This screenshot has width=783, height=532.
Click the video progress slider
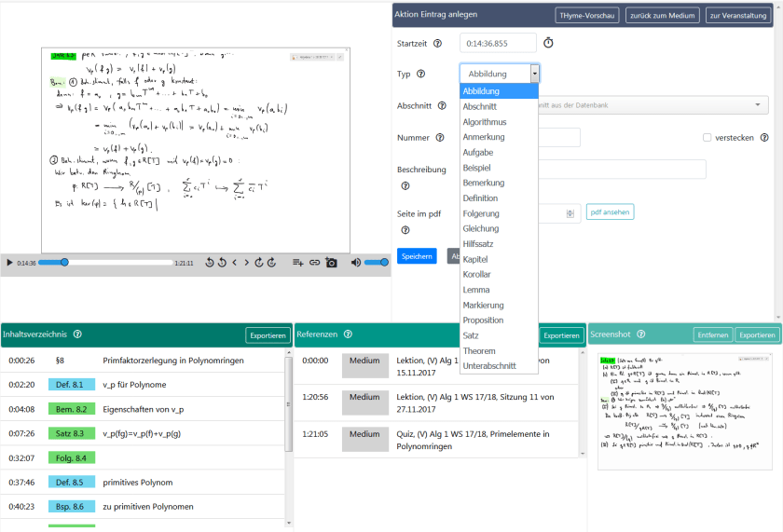coord(104,264)
